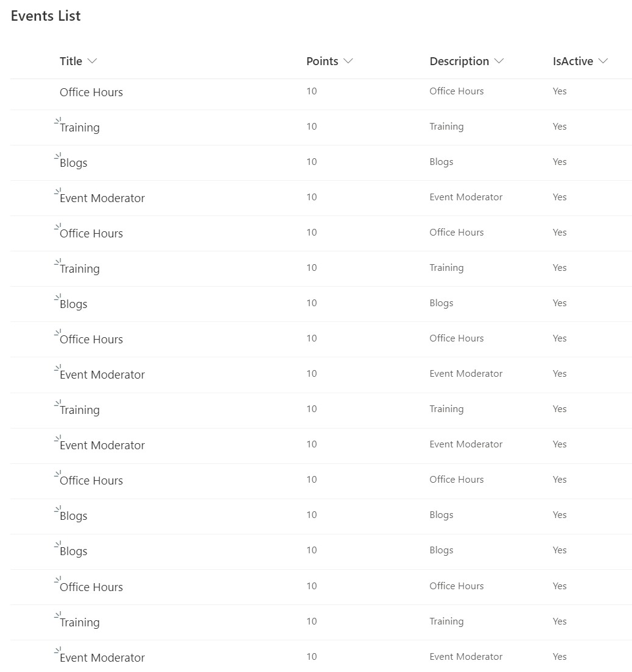The image size is (632, 672).
Task: Select the Yes value in the first row
Action: click(559, 91)
